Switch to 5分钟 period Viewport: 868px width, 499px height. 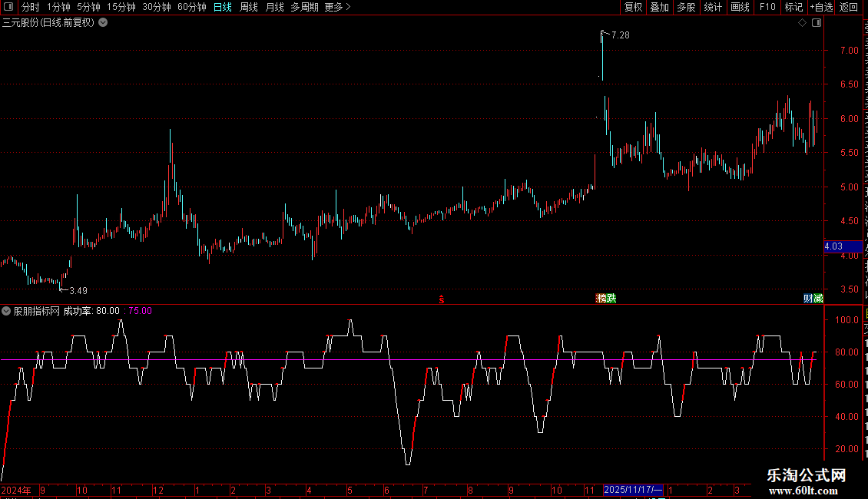click(88, 7)
